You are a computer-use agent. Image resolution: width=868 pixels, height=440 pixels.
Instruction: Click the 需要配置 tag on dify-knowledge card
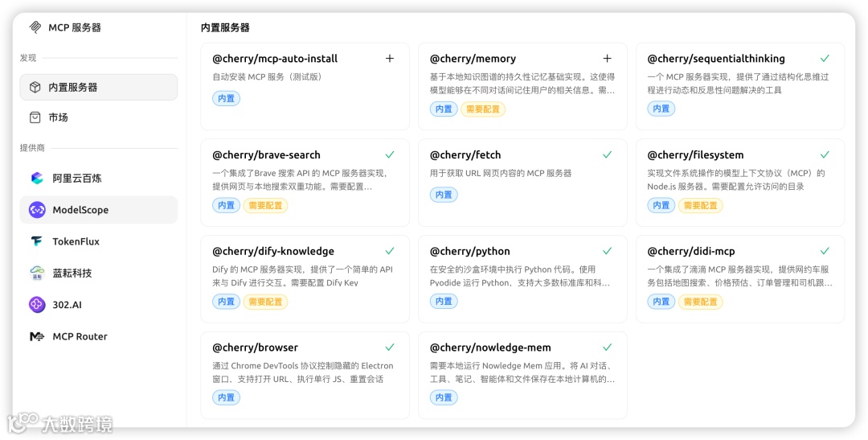coord(266,302)
